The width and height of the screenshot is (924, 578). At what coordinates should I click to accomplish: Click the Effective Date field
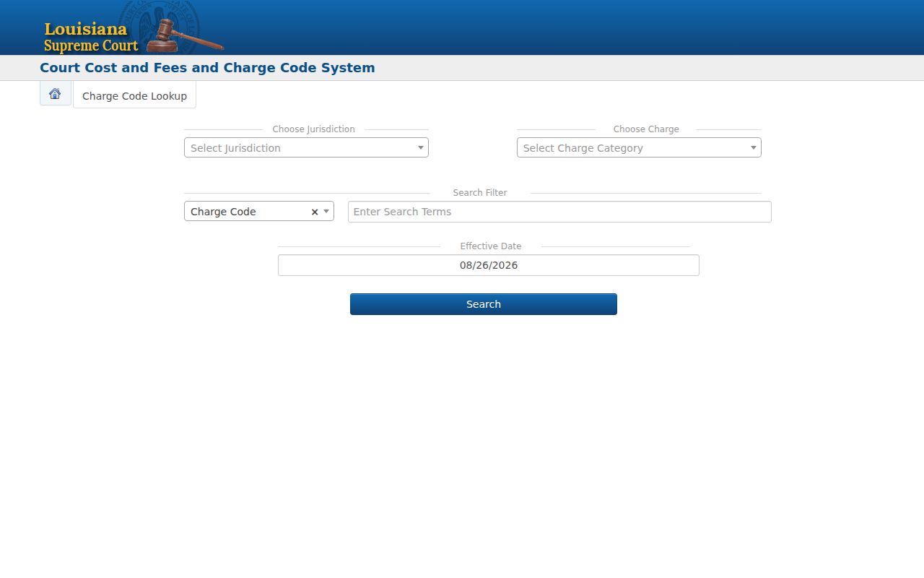(x=489, y=265)
